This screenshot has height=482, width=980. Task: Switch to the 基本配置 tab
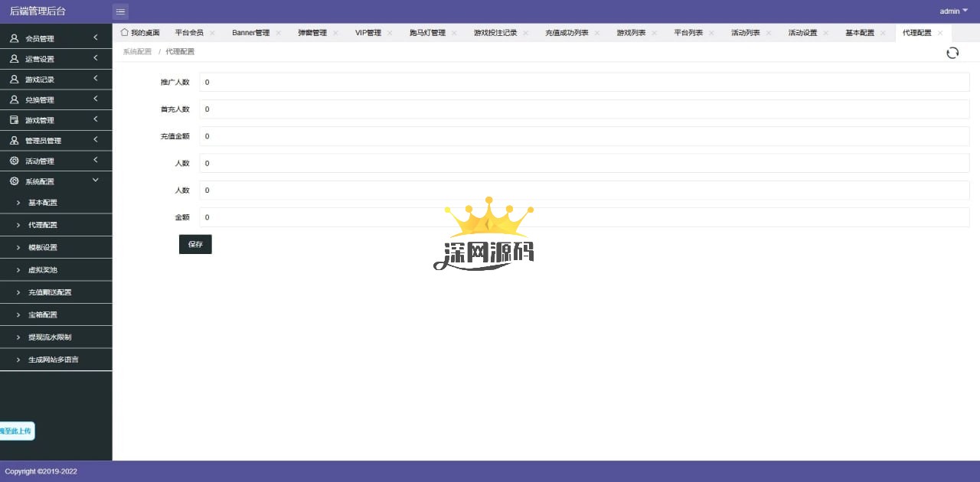point(859,33)
